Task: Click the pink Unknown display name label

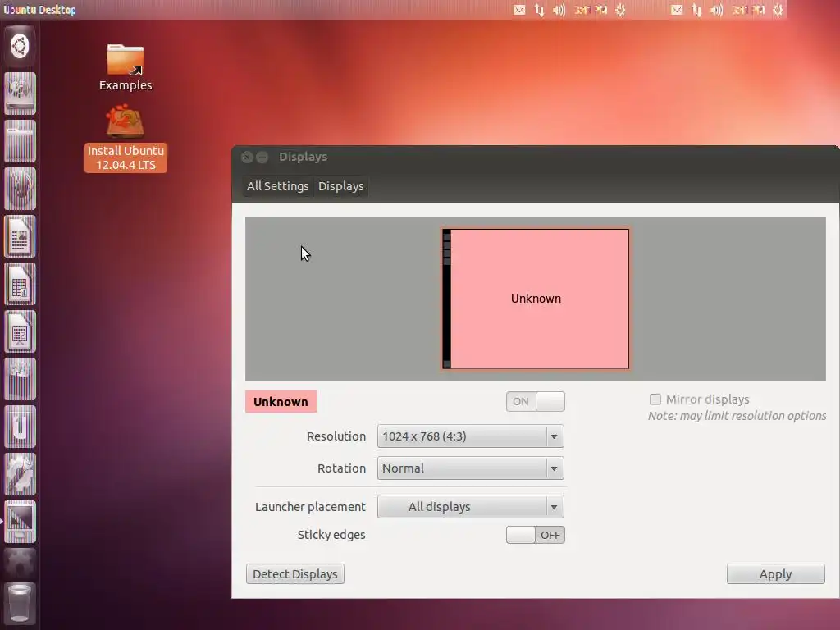Action: pos(281,402)
